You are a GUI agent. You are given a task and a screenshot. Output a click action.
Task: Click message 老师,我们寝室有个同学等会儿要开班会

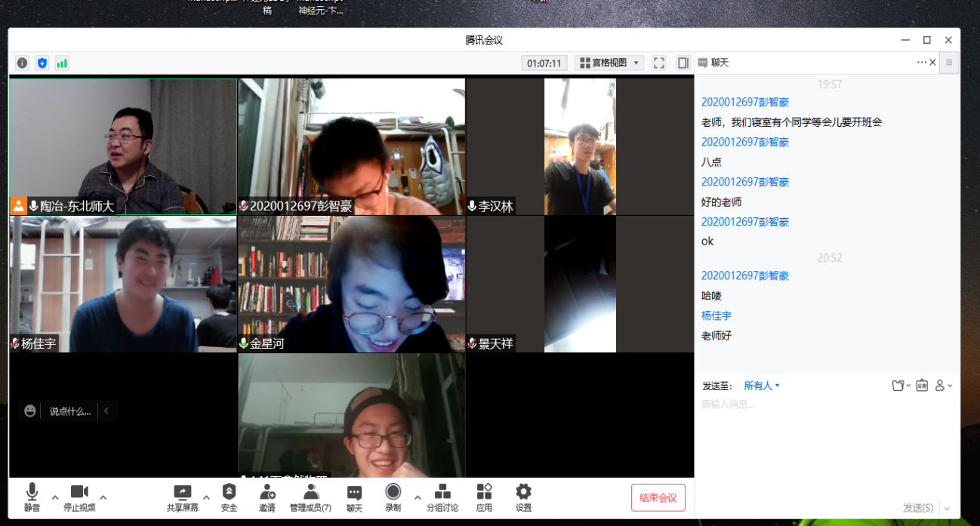(792, 122)
